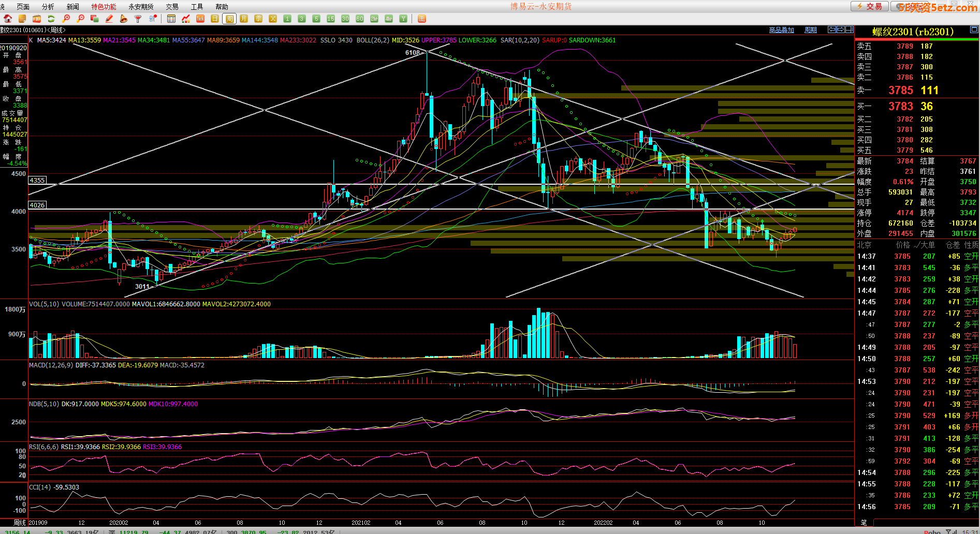This screenshot has width=980, height=534.
Task: Switch to 5-minute period
Action: pos(316,19)
